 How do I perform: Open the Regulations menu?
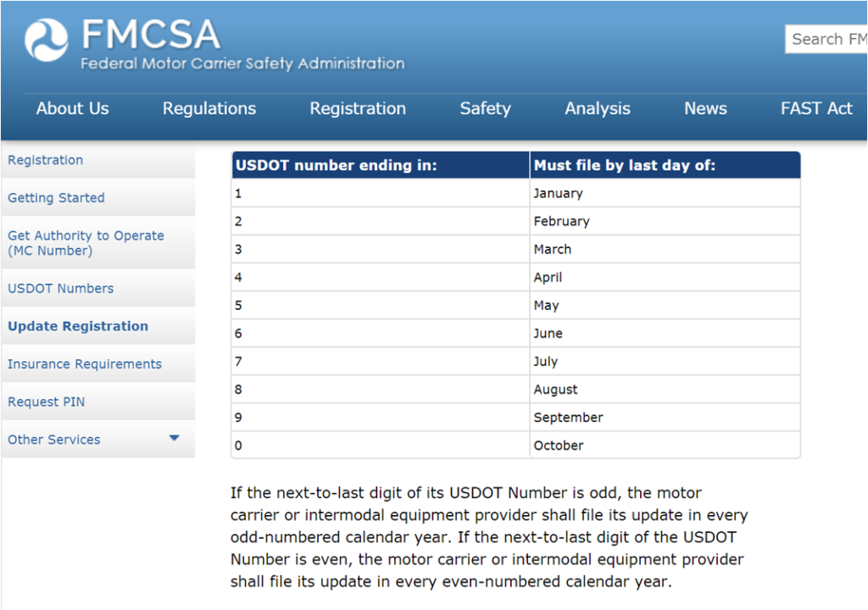tap(209, 108)
